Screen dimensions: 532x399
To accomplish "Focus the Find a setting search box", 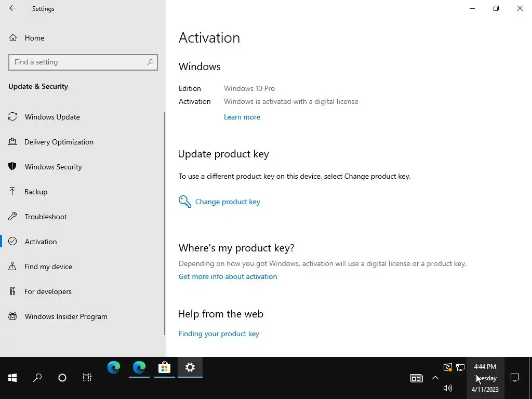I will (x=83, y=62).
